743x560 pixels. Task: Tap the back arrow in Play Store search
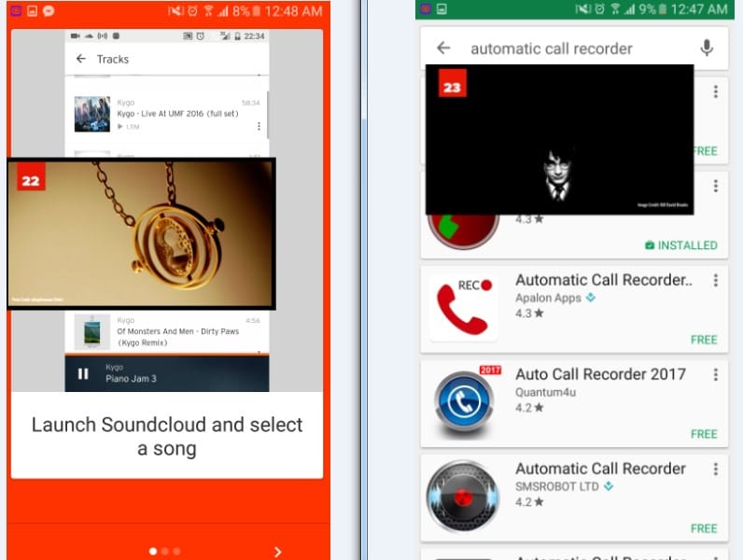[443, 49]
